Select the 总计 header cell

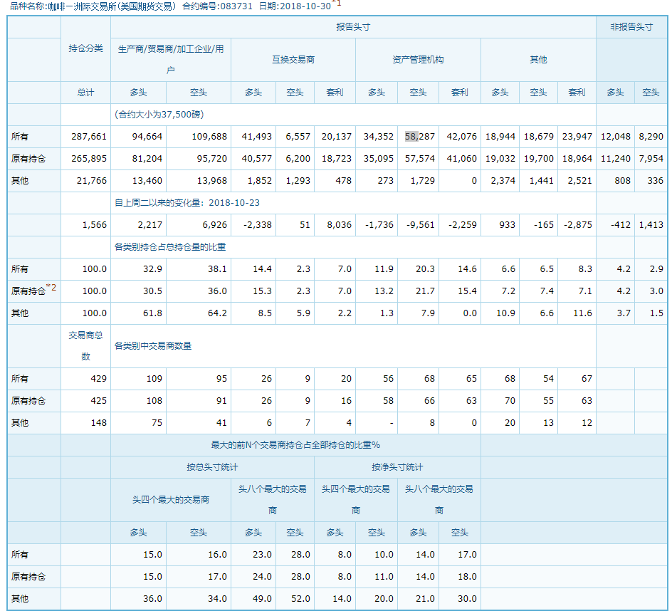(x=85, y=93)
